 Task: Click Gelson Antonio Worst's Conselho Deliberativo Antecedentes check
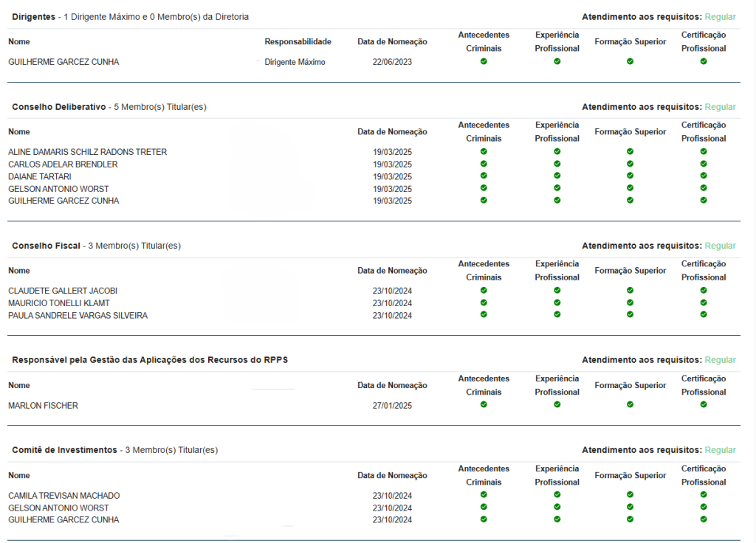484,188
